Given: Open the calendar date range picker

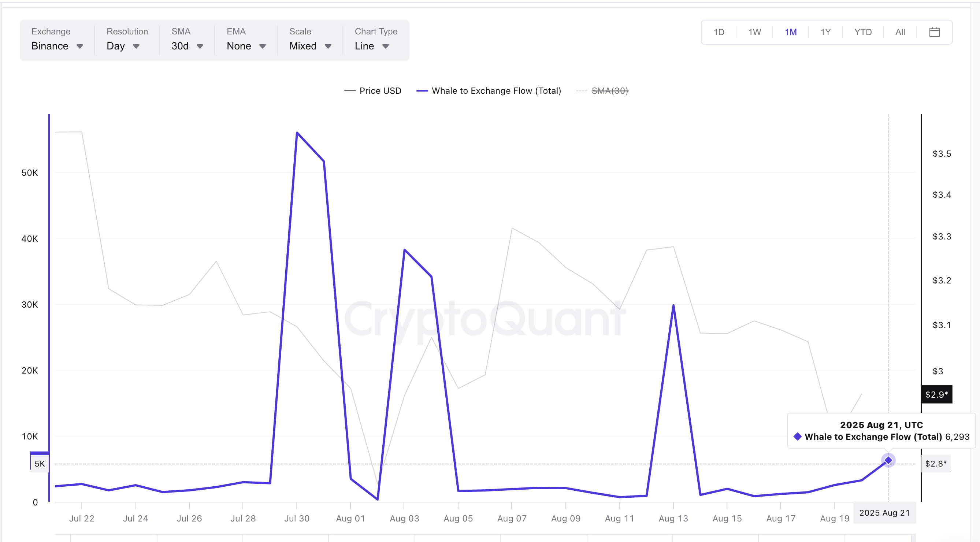Looking at the screenshot, I should pyautogui.click(x=934, y=32).
